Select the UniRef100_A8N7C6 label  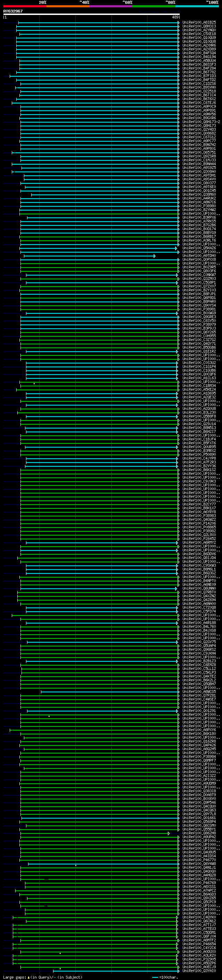pos(199,202)
